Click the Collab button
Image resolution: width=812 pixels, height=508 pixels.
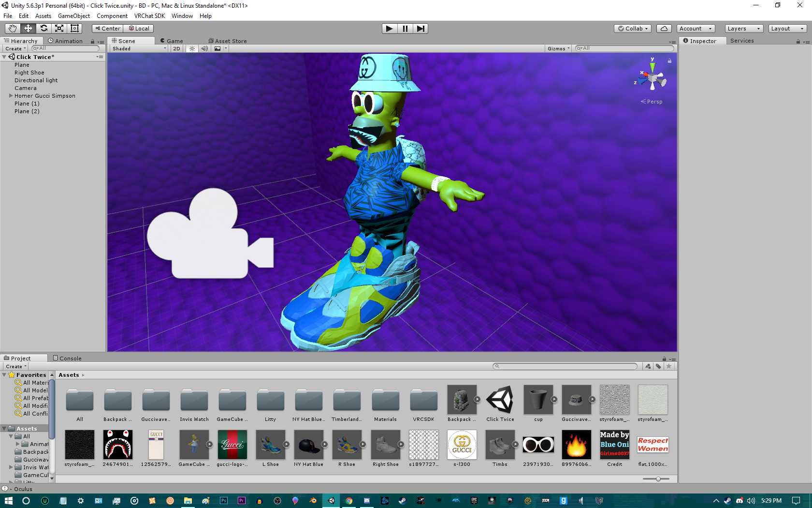(x=633, y=29)
